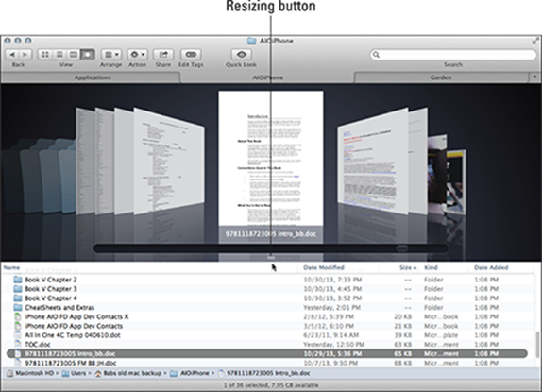Add a new tab with plus button
542x392 pixels.
(x=534, y=77)
